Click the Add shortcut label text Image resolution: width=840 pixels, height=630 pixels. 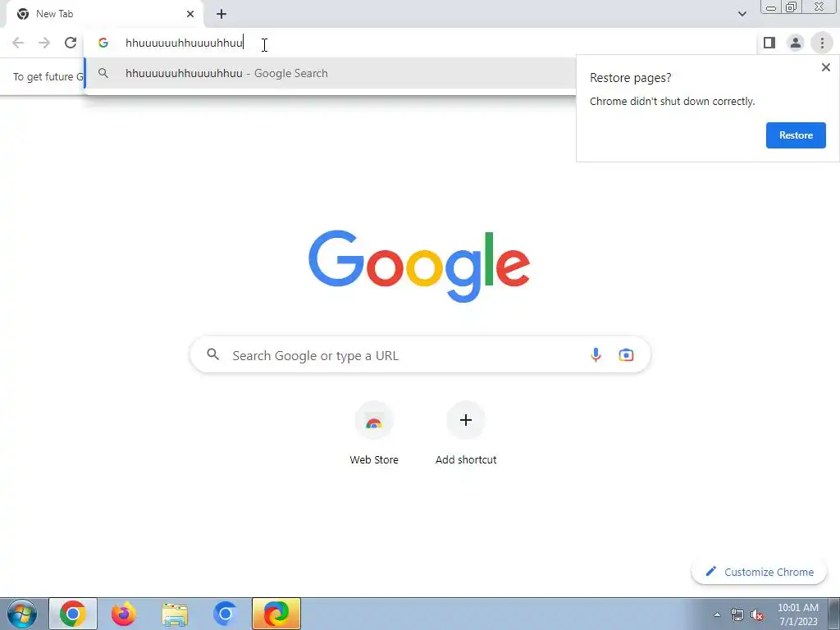[x=466, y=459]
